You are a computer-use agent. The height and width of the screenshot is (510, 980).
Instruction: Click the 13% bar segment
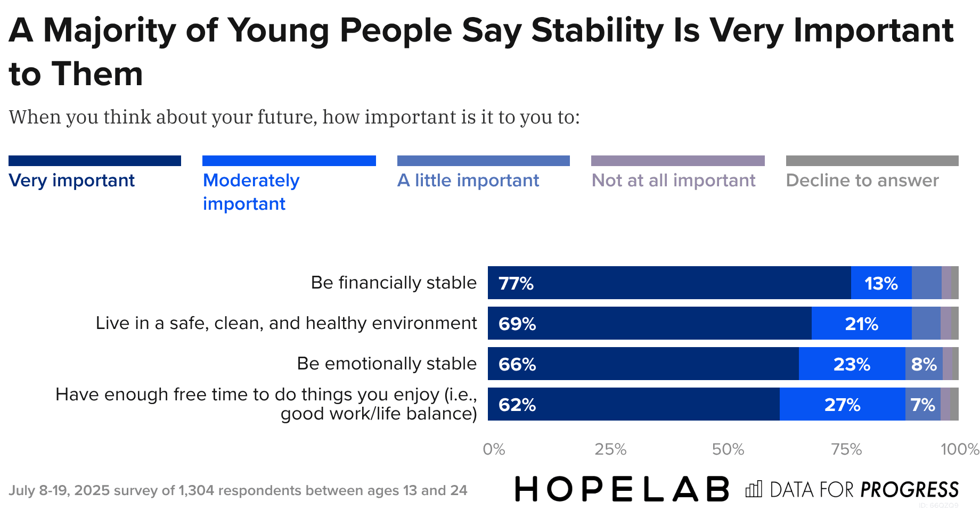click(881, 283)
